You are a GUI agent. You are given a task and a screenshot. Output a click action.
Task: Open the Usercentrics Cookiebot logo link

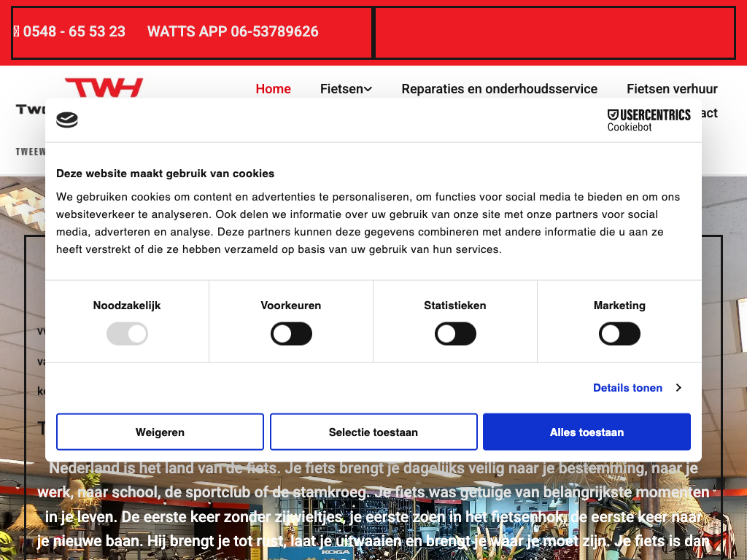coord(649,120)
